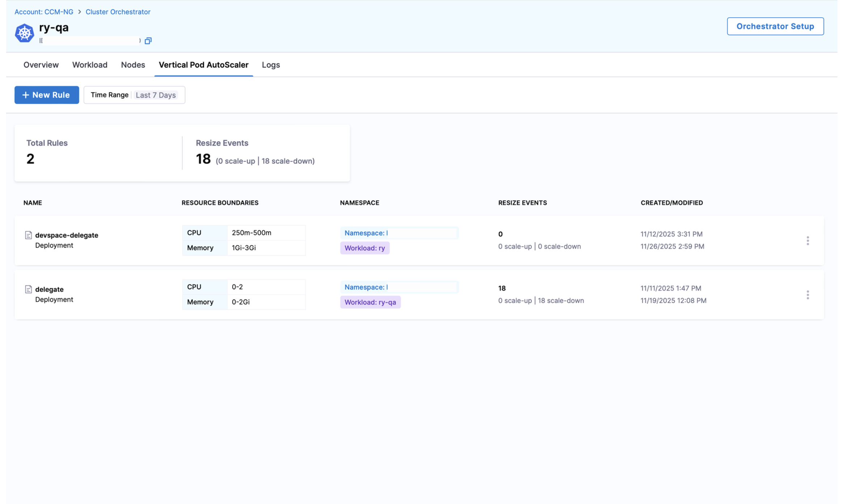This screenshot has width=843, height=504.
Task: Create a new VPA rule
Action: pyautogui.click(x=47, y=95)
